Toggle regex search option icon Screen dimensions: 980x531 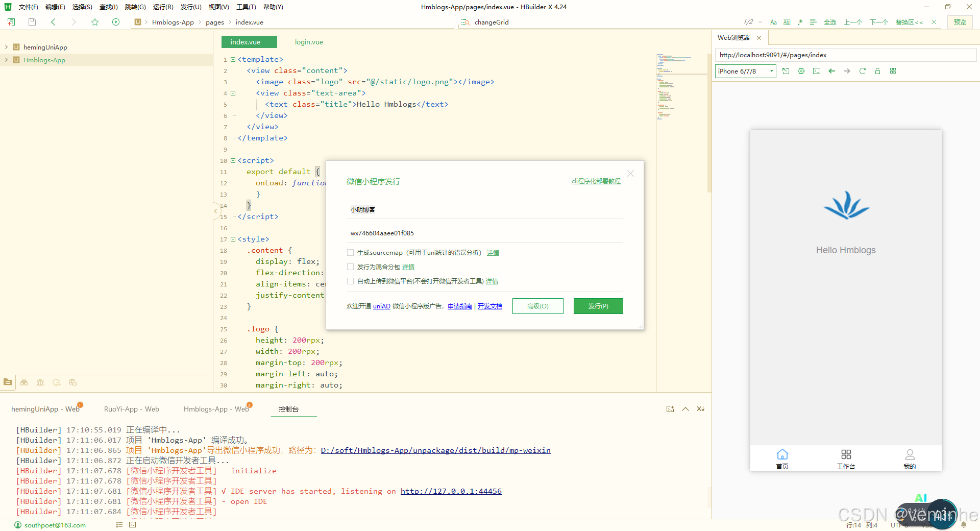pyautogui.click(x=800, y=22)
